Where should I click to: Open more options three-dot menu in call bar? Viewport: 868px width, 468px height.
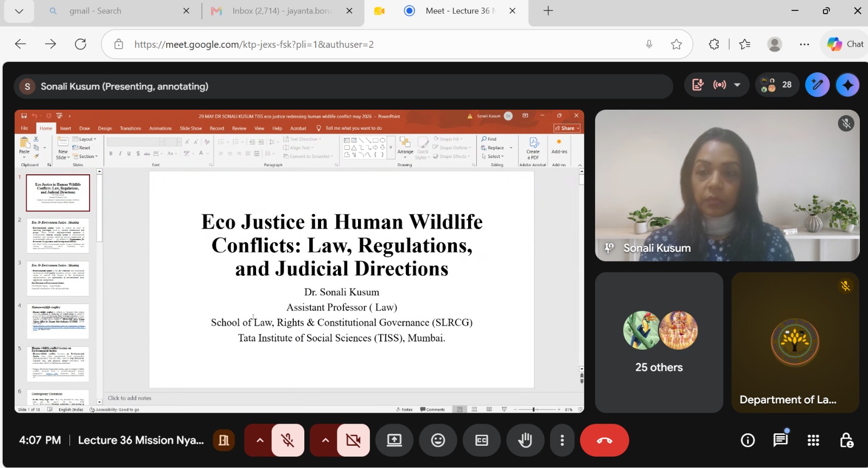pos(562,440)
